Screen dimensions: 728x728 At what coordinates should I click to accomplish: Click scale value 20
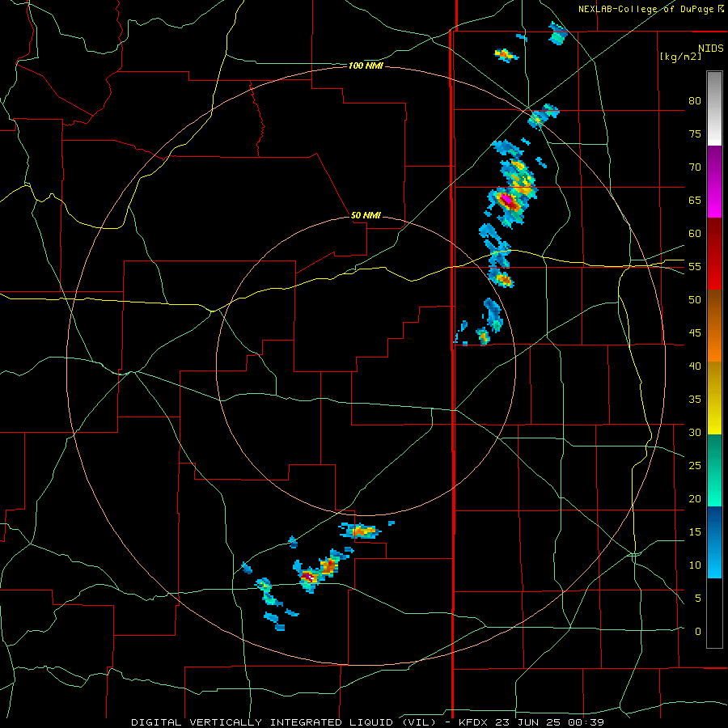(x=695, y=498)
